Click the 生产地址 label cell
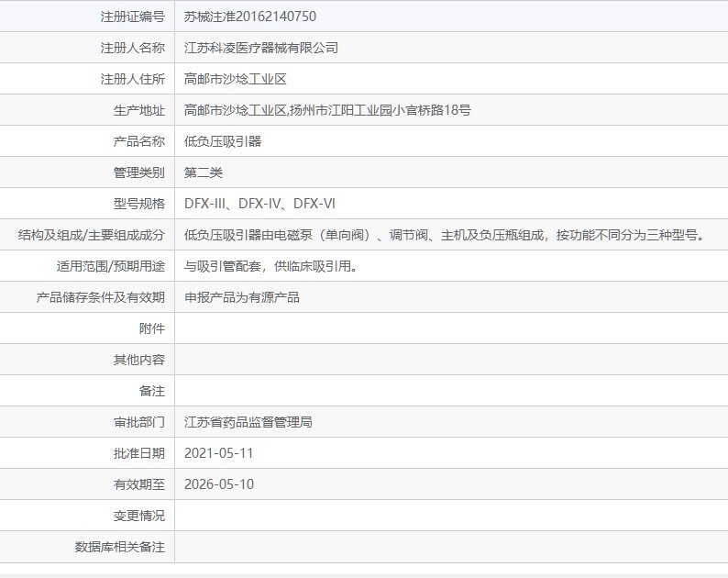 click(x=87, y=110)
